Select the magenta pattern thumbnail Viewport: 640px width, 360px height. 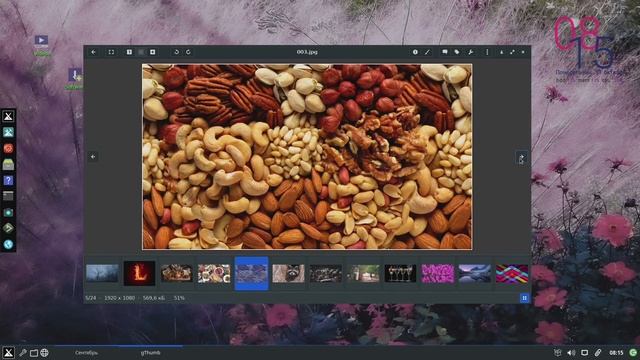pos(438,273)
